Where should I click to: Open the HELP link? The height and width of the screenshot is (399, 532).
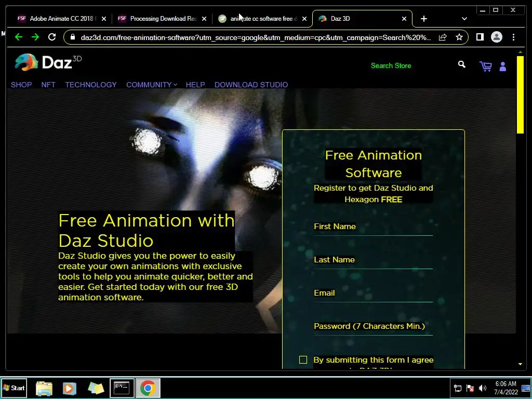click(x=195, y=85)
